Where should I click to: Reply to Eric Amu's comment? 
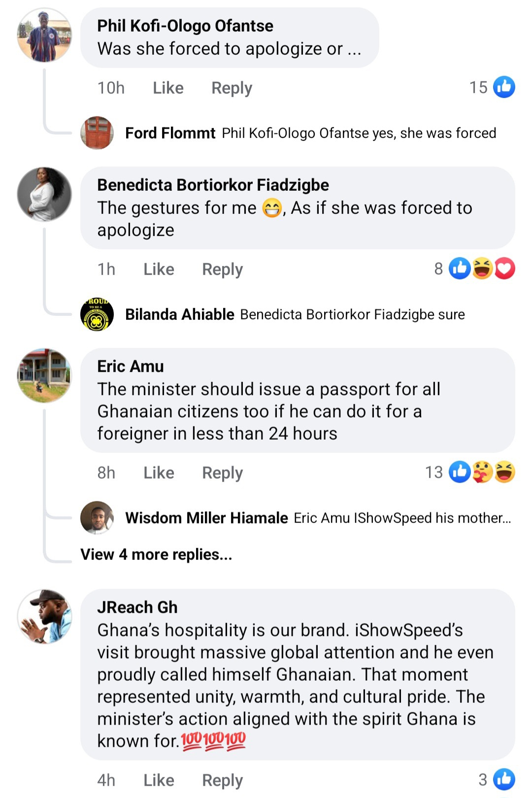222,473
